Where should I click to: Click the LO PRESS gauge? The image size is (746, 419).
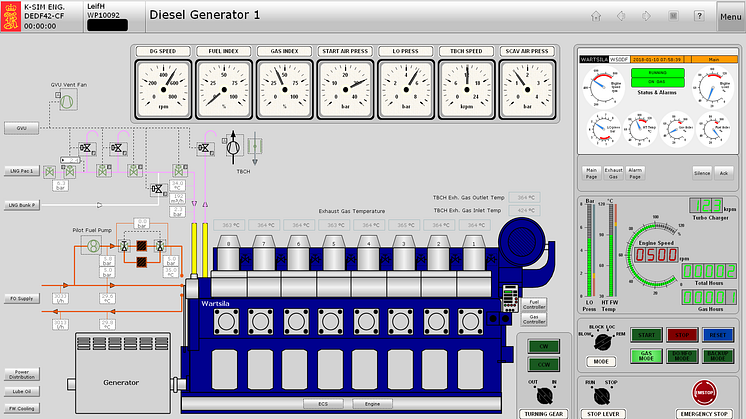click(x=406, y=89)
